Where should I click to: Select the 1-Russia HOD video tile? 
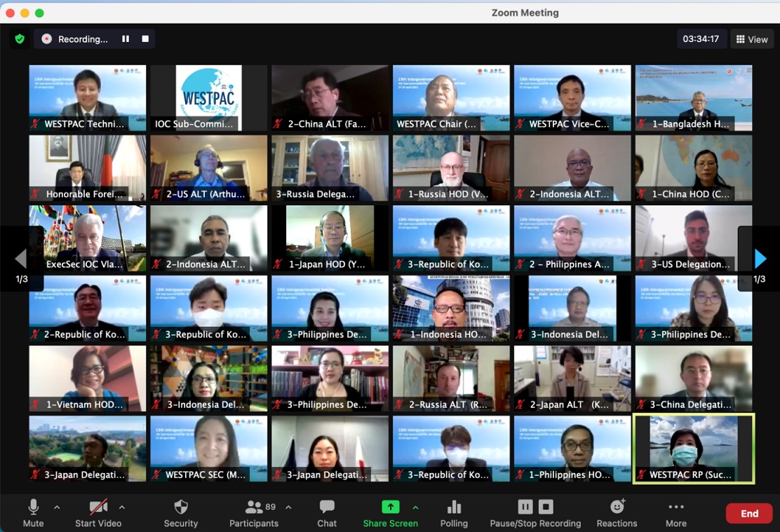click(x=451, y=168)
